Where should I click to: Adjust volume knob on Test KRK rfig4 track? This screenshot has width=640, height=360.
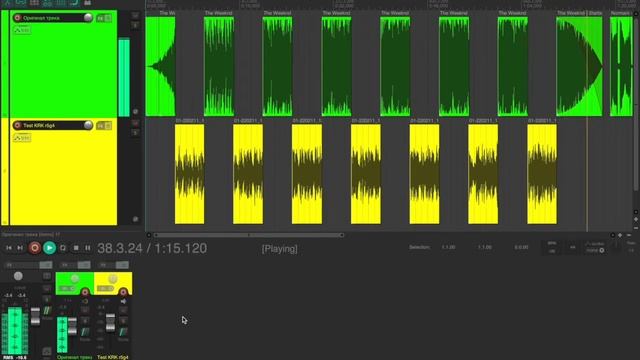pyautogui.click(x=88, y=125)
